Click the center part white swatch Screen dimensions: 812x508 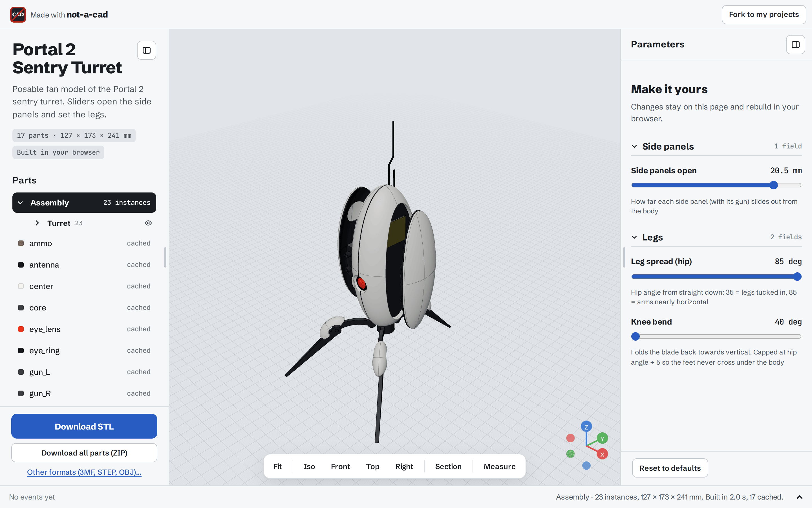coord(21,286)
